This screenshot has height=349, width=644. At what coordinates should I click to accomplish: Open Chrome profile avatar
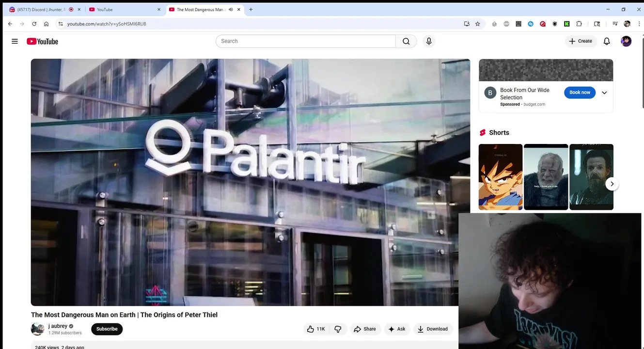click(x=627, y=24)
